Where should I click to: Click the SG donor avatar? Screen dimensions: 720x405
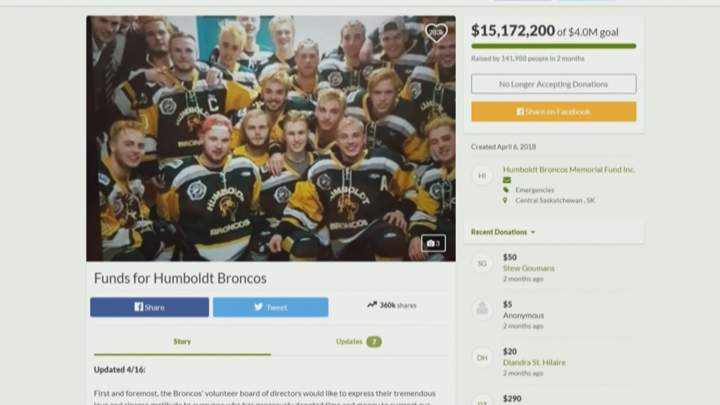482,263
